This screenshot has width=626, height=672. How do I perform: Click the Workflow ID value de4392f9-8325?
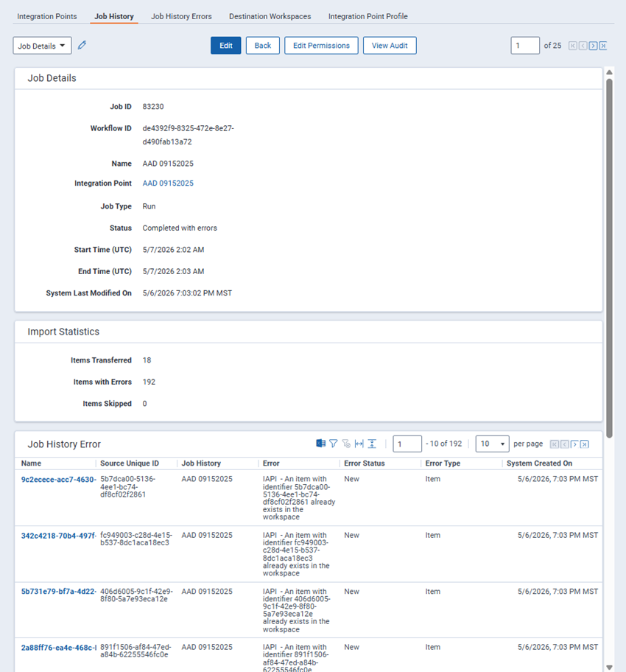click(188, 135)
